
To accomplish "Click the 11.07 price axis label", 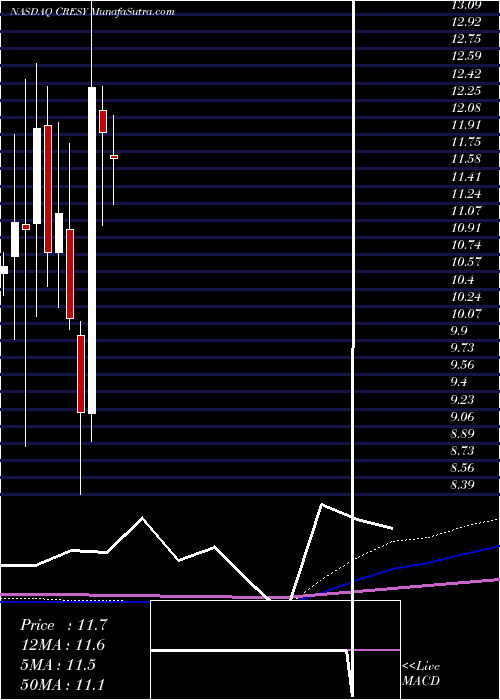I will coord(467,211).
